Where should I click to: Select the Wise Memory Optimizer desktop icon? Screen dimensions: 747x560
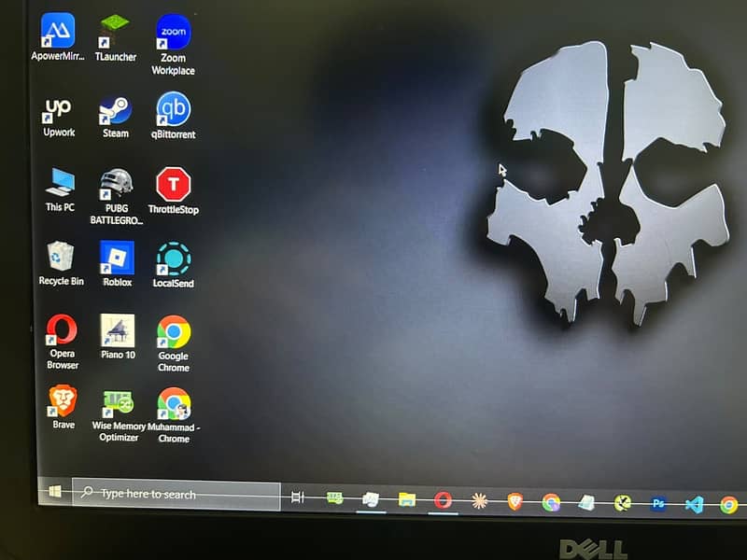(119, 415)
